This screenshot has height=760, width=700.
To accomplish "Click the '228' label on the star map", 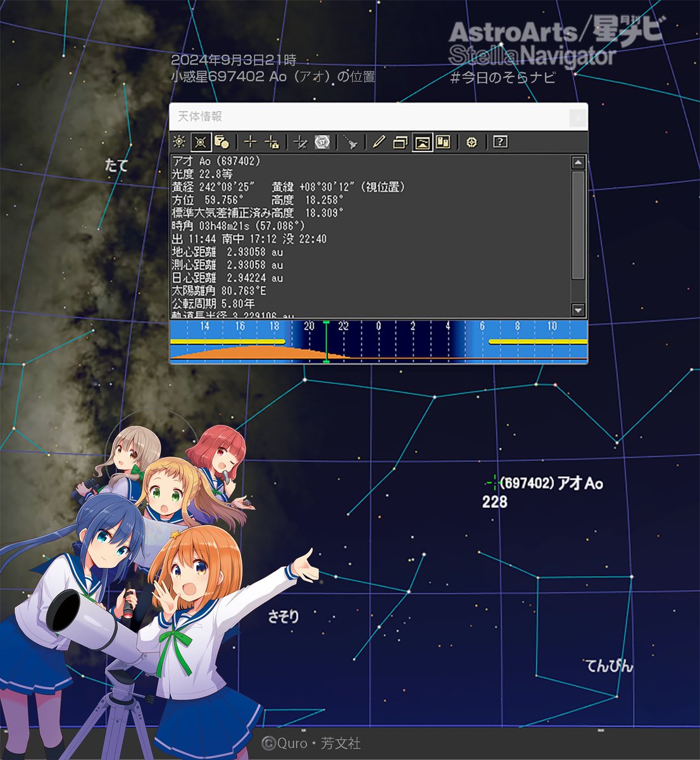I will point(494,502).
